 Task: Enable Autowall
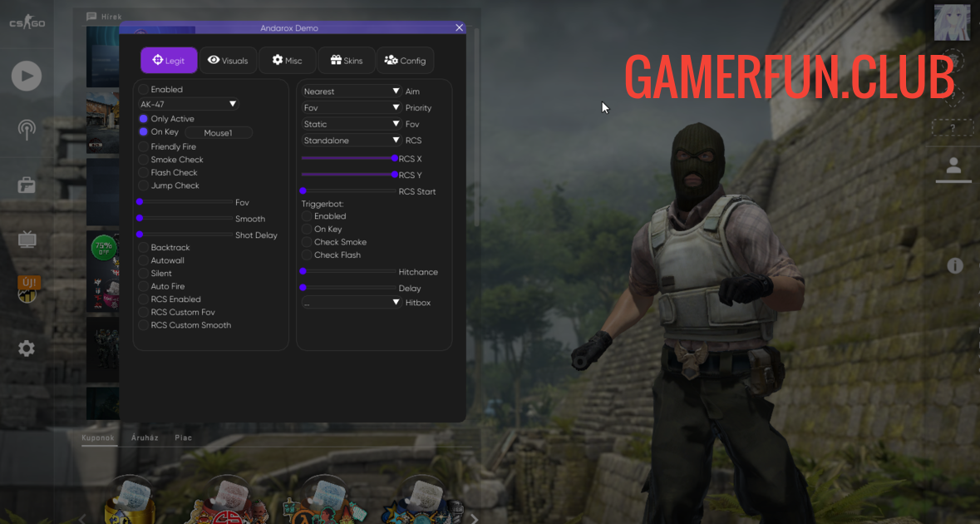point(144,260)
